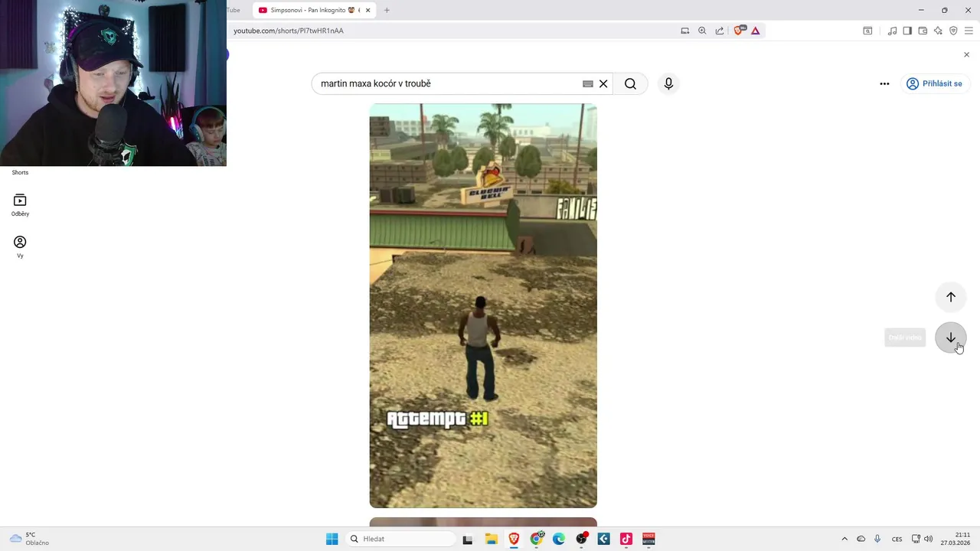The image size is (980, 551).
Task: Close the Simpsonovi - Pan Inkognito tab
Action: click(x=367, y=10)
